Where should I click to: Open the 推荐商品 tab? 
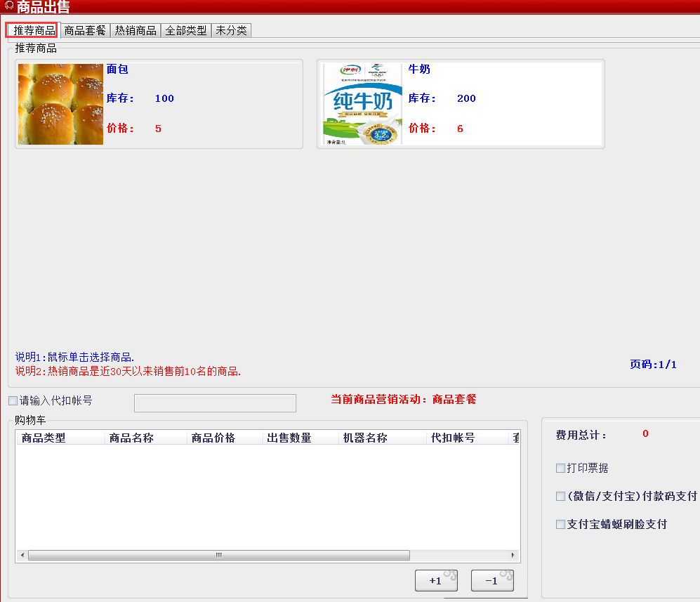[33, 31]
